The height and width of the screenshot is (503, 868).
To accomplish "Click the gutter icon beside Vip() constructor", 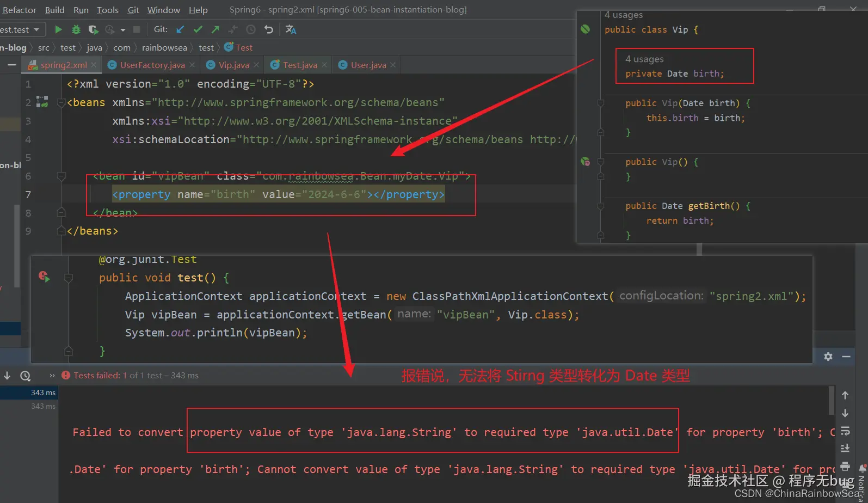I will 586,161.
